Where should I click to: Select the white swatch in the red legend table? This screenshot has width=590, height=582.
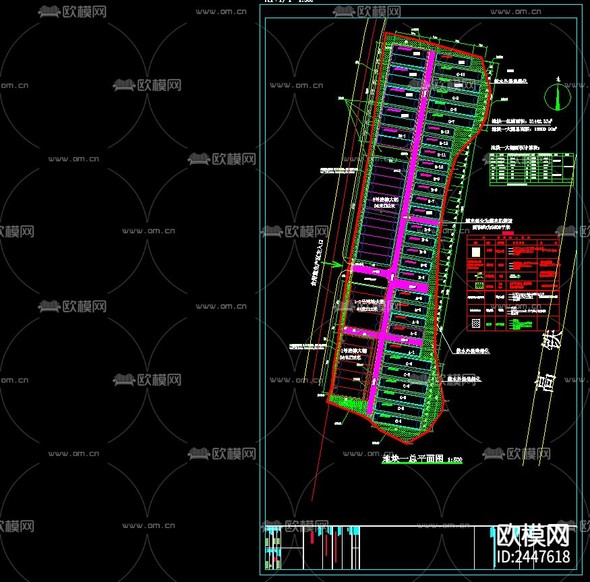click(476, 251)
